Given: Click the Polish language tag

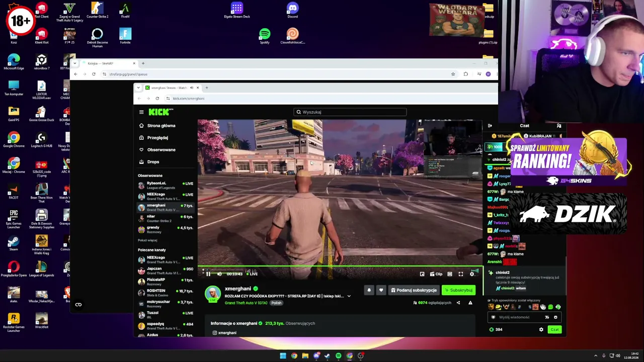Looking at the screenshot, I should click(276, 303).
